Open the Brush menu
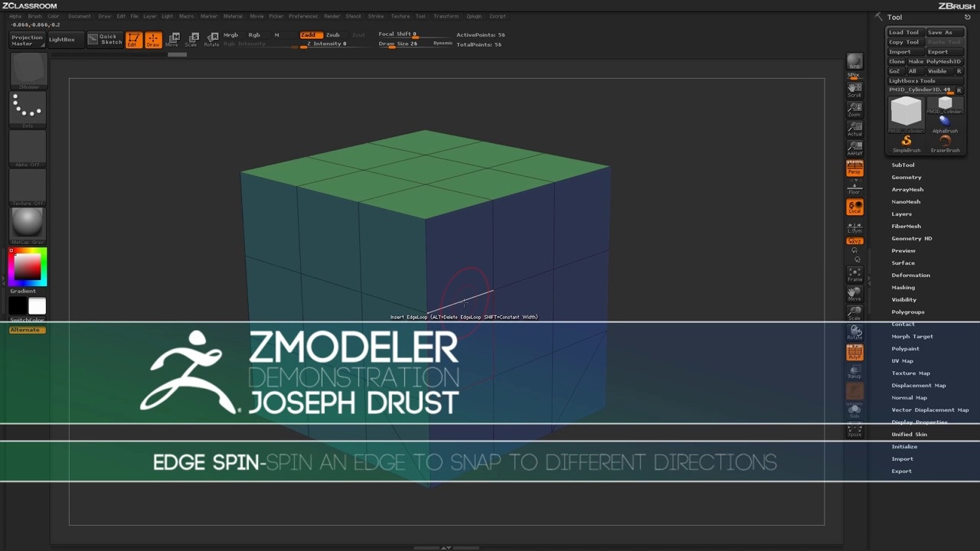 coord(34,16)
